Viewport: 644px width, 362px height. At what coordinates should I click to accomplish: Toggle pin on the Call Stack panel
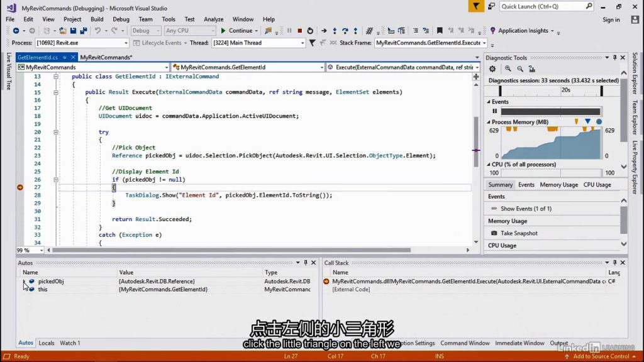tap(615, 263)
